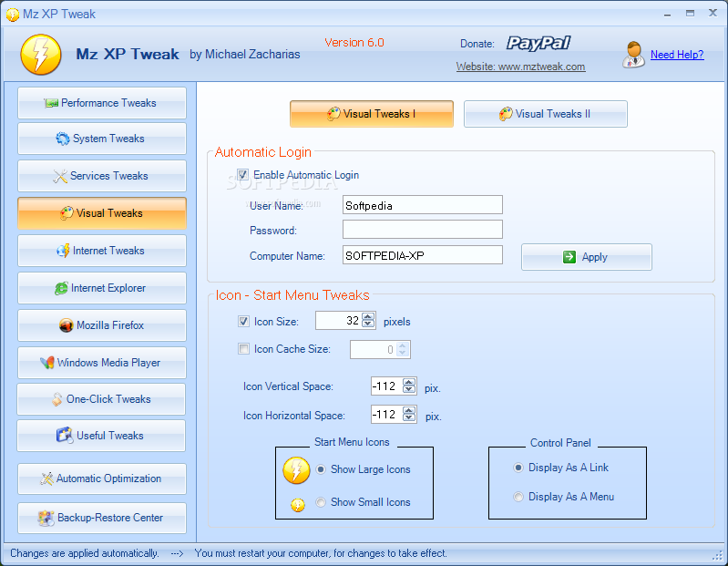Choose Display As A Menu option
Viewport: 728px width, 566px height.
click(518, 497)
